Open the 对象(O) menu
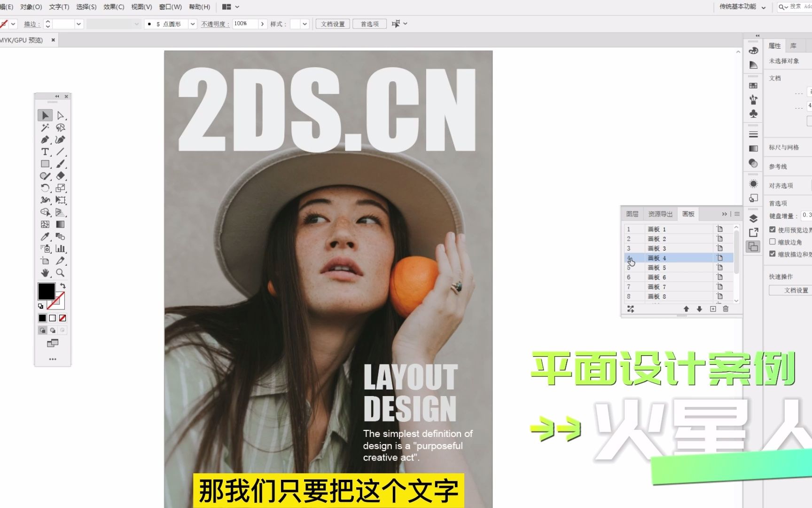This screenshot has height=508, width=812. (31, 7)
